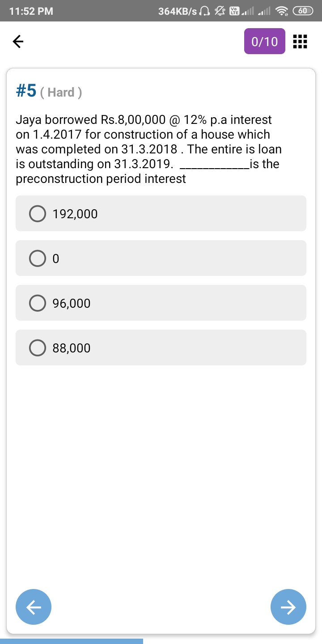Pick the 96,000 answer option
322x644 pixels.
161,303
